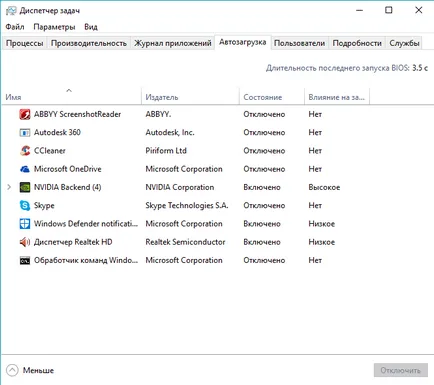Go to the Пользователи tab
The height and width of the screenshot is (385, 434).
point(299,43)
